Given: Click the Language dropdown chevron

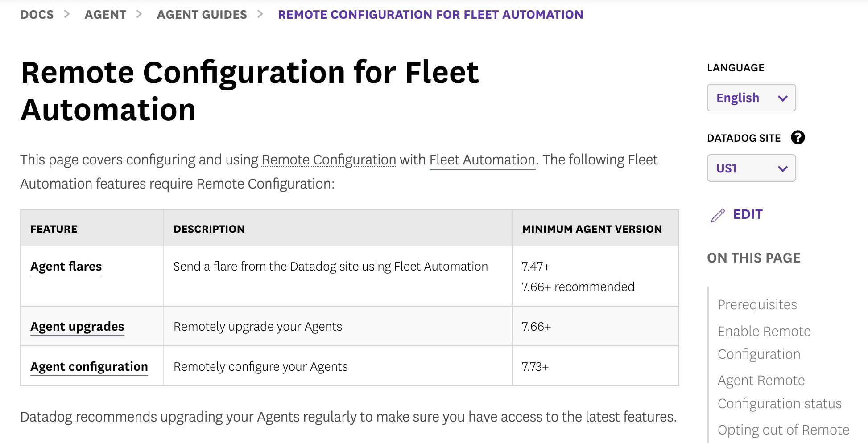Looking at the screenshot, I should [783, 98].
